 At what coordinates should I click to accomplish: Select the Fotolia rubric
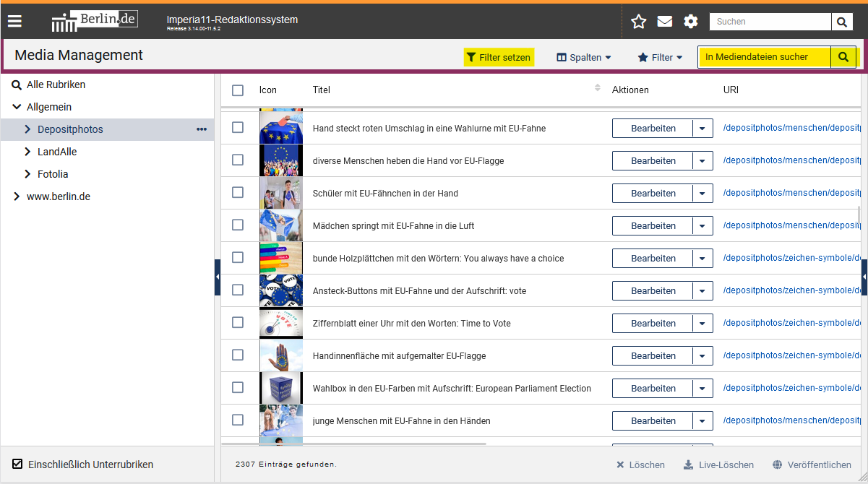(x=53, y=174)
